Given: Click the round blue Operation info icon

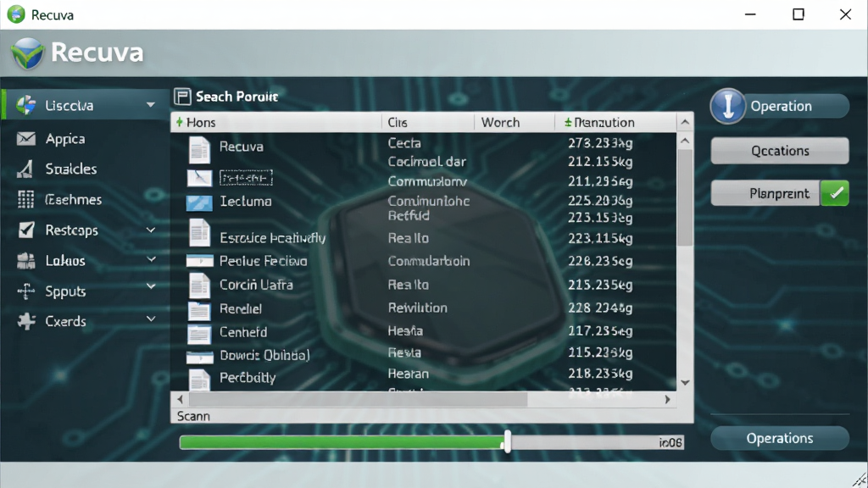Looking at the screenshot, I should tap(728, 106).
